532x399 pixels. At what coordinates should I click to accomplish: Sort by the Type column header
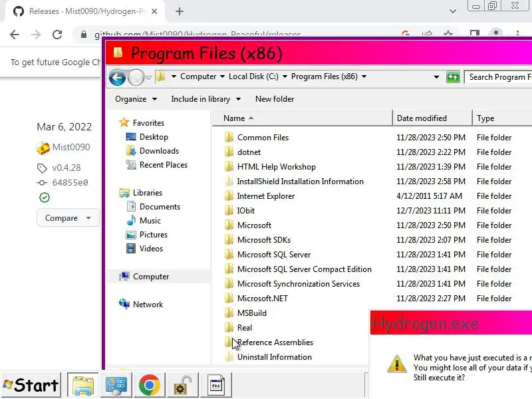502,118
